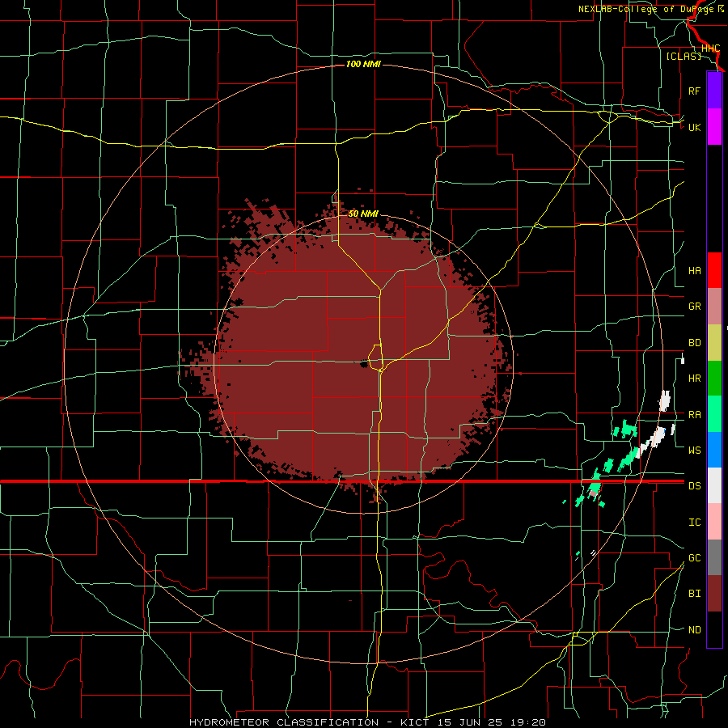Click the BD legend label
This screenshot has height=728, width=728.
click(x=694, y=343)
